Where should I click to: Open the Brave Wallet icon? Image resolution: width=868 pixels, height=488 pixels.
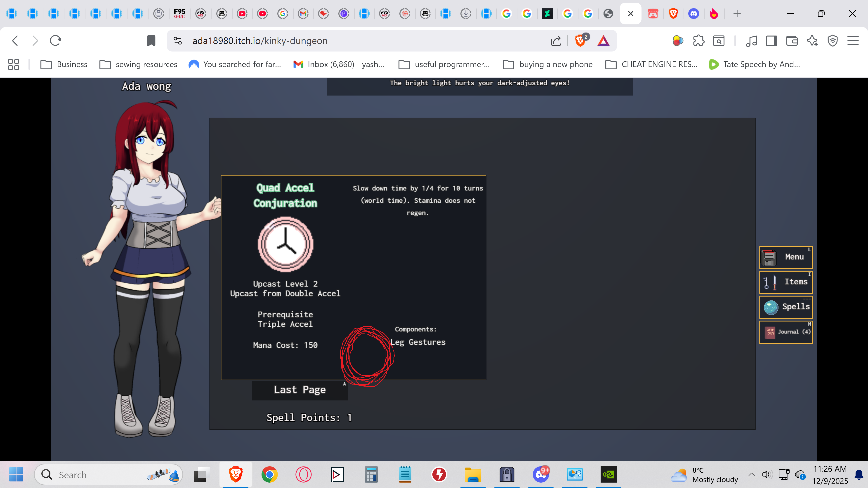pos(792,41)
